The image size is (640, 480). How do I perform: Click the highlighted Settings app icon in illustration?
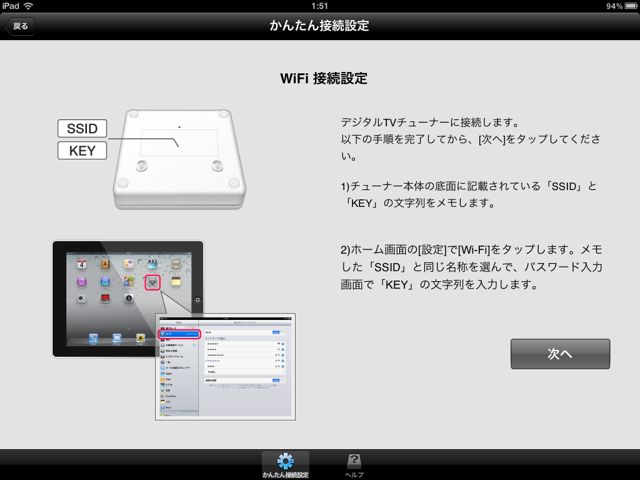pyautogui.click(x=152, y=282)
